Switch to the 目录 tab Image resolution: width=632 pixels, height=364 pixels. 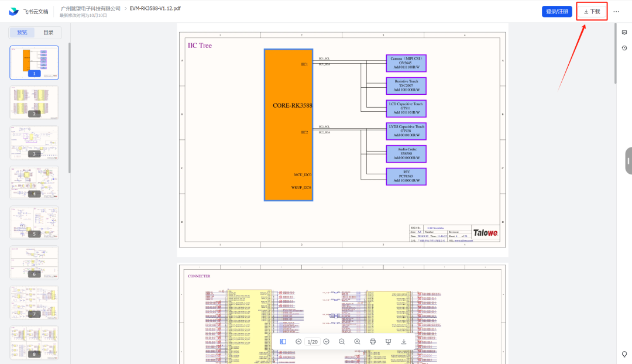[48, 33]
